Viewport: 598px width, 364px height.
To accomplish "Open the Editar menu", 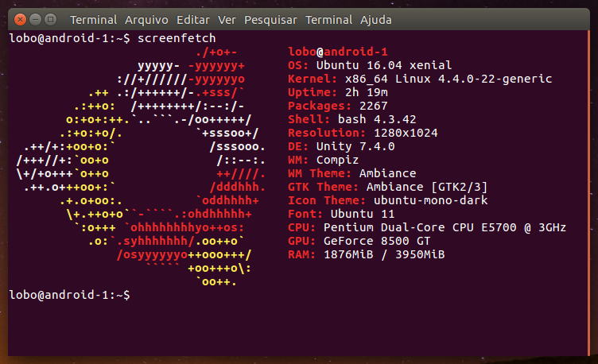I will [x=193, y=20].
